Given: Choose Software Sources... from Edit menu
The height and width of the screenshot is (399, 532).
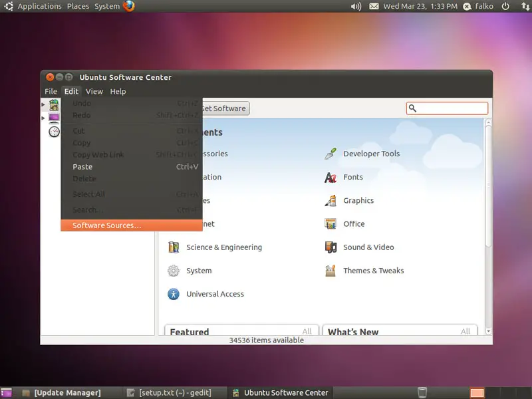Looking at the screenshot, I should point(132,225).
